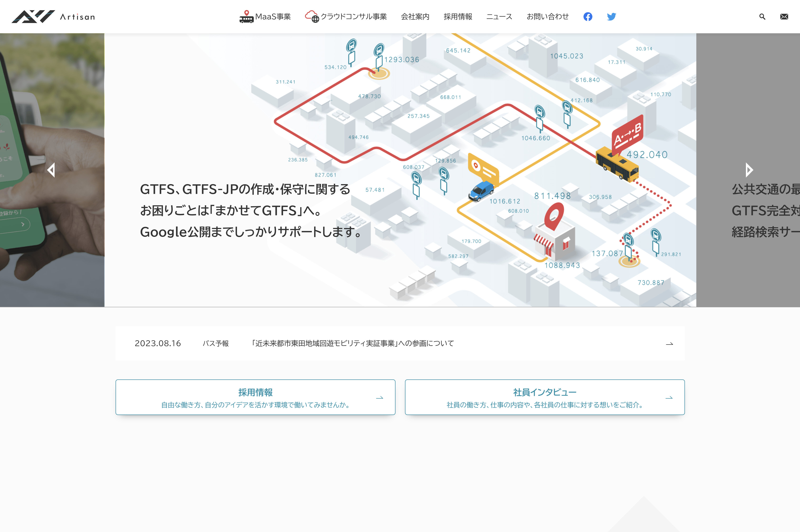
Task: Open the 社員インタビュー card button
Action: tap(545, 397)
